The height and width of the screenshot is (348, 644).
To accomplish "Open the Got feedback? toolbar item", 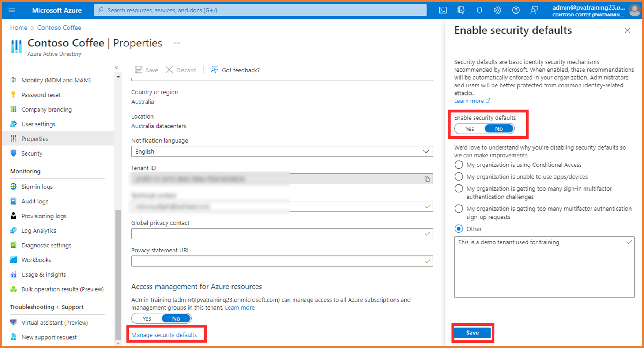I will tap(235, 70).
